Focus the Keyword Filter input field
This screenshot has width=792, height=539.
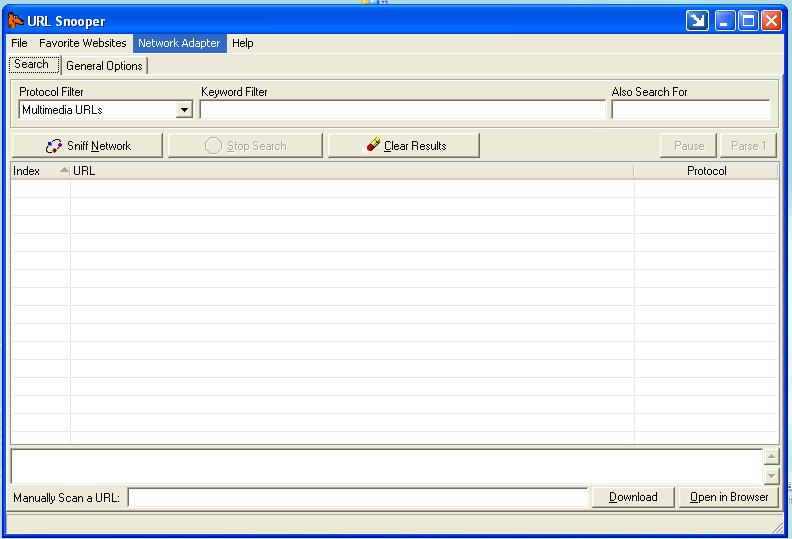(x=403, y=109)
